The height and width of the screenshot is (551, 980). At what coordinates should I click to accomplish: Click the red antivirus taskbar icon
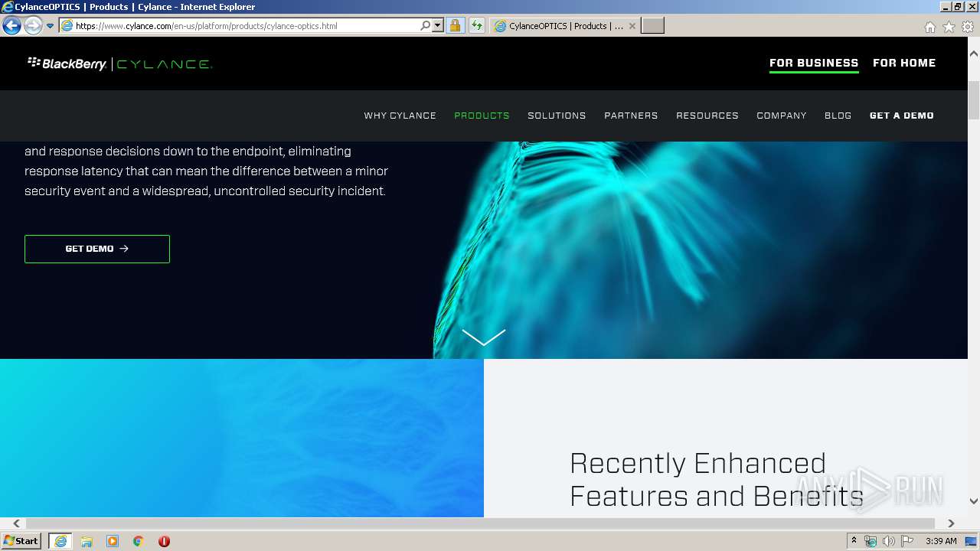point(164,541)
